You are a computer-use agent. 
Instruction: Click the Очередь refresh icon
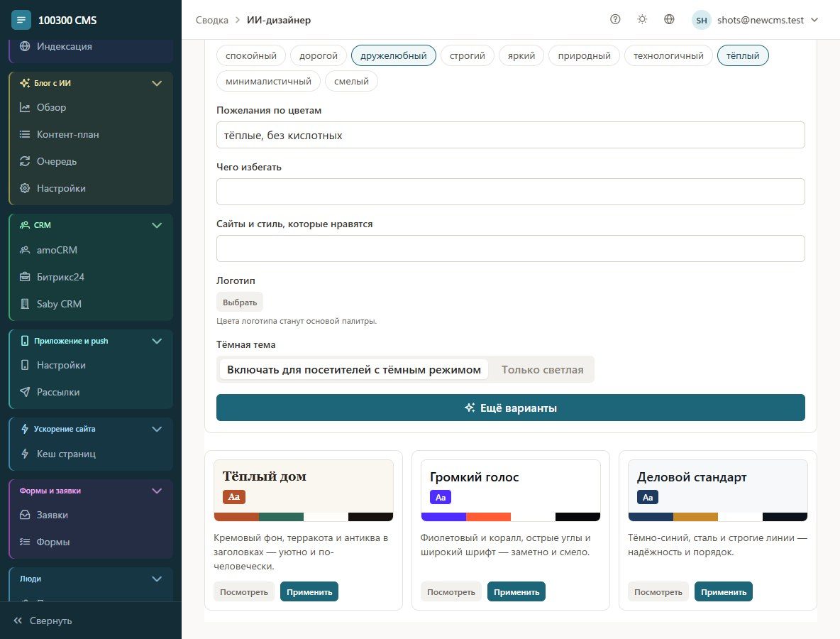pyautogui.click(x=25, y=161)
